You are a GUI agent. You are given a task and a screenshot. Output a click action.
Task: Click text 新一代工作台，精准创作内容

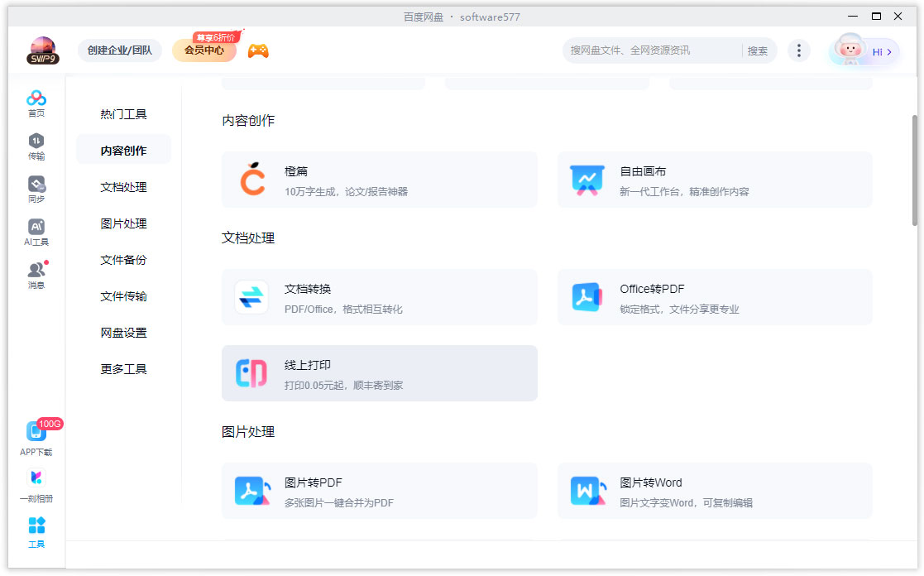(684, 192)
